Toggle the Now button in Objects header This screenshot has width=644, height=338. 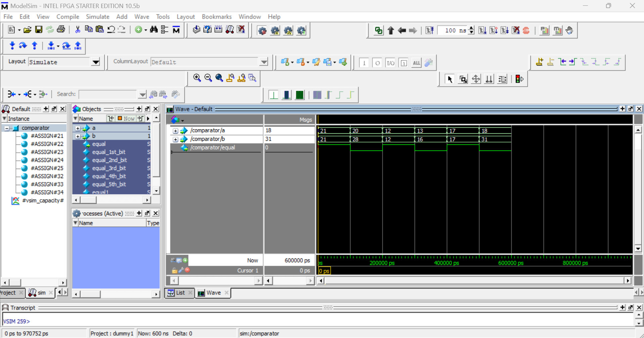pos(126,119)
